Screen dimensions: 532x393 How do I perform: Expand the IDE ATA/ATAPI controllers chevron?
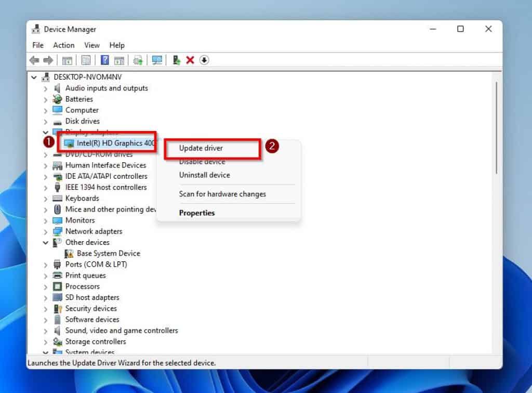[x=46, y=176]
